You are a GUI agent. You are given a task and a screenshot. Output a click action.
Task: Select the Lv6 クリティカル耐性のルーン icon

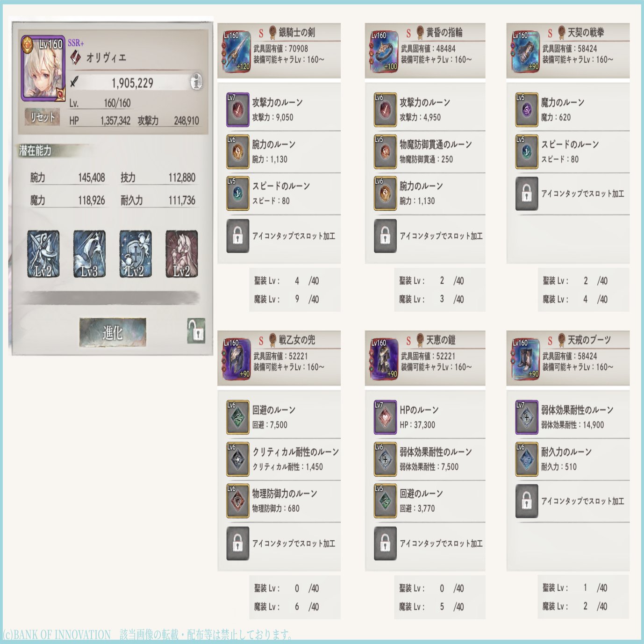238,459
